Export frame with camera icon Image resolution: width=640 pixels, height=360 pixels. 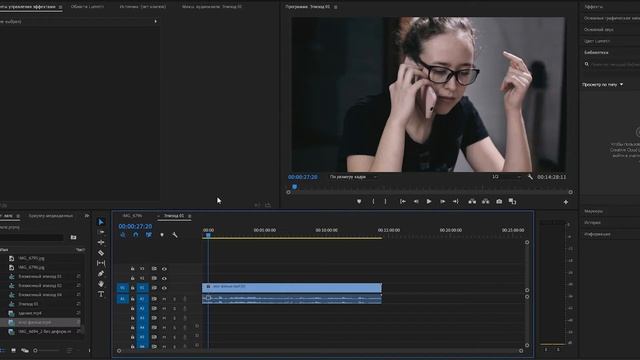(499, 201)
